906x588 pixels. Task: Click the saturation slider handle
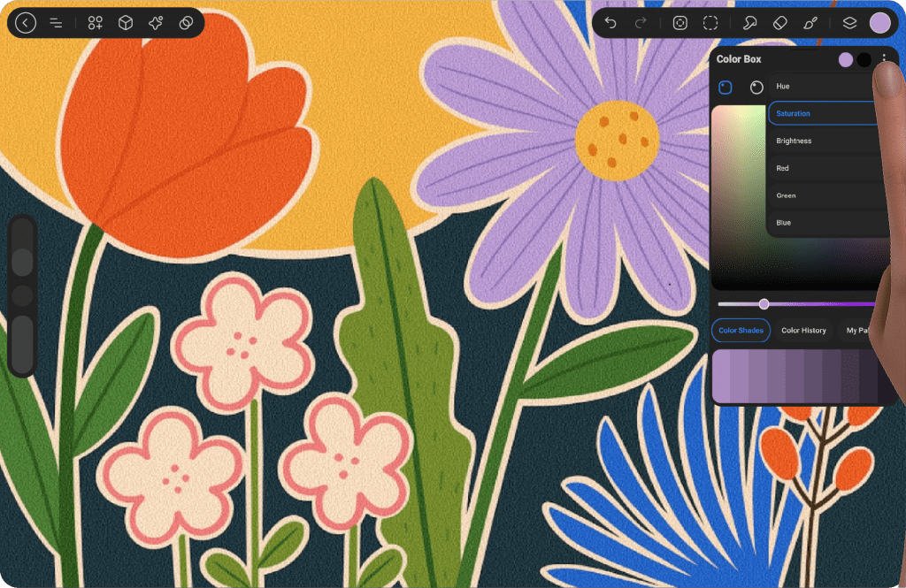(764, 303)
